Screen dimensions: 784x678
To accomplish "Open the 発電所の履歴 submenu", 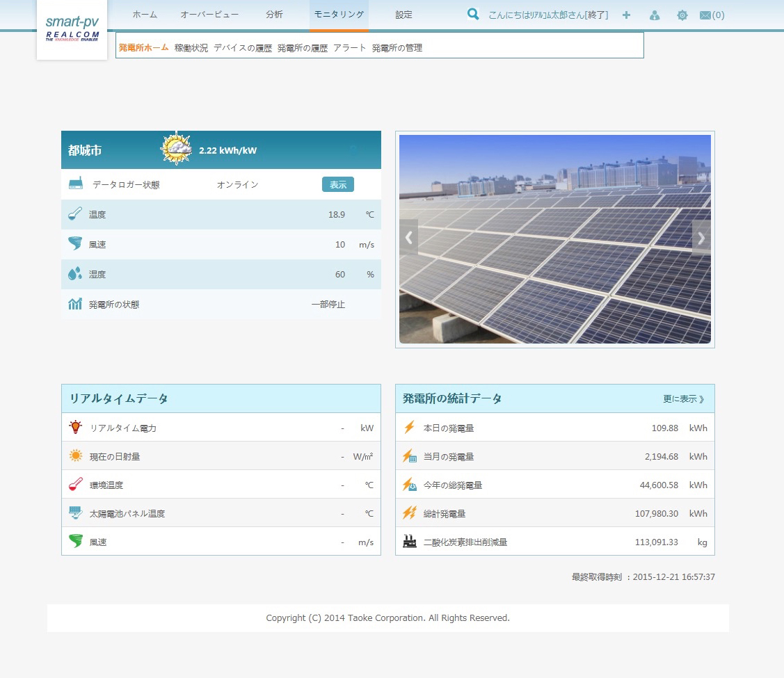I will 303,47.
